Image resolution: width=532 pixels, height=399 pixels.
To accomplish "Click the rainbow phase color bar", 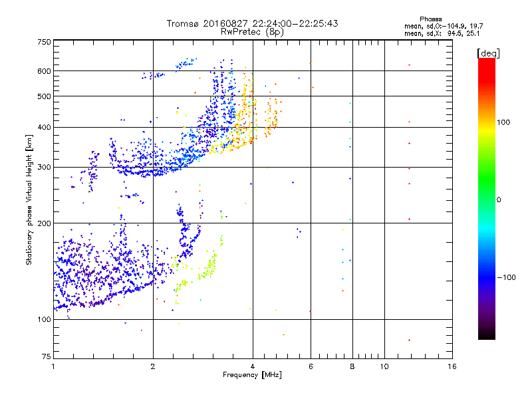I will tap(487, 198).
